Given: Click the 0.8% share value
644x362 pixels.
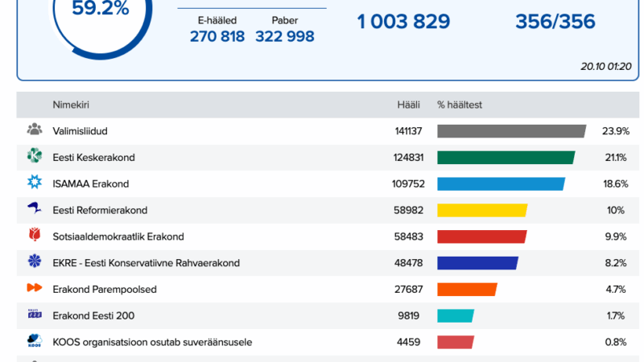Looking at the screenshot, I should (616, 343).
